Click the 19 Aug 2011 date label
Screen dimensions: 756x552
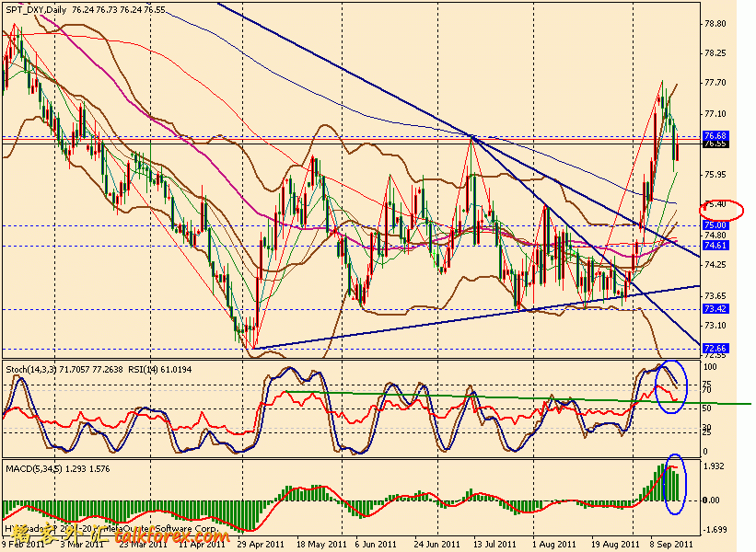tap(614, 545)
